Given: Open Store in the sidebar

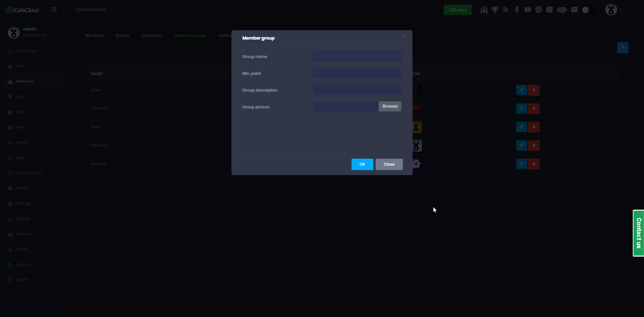Looking at the screenshot, I should (x=20, y=112).
